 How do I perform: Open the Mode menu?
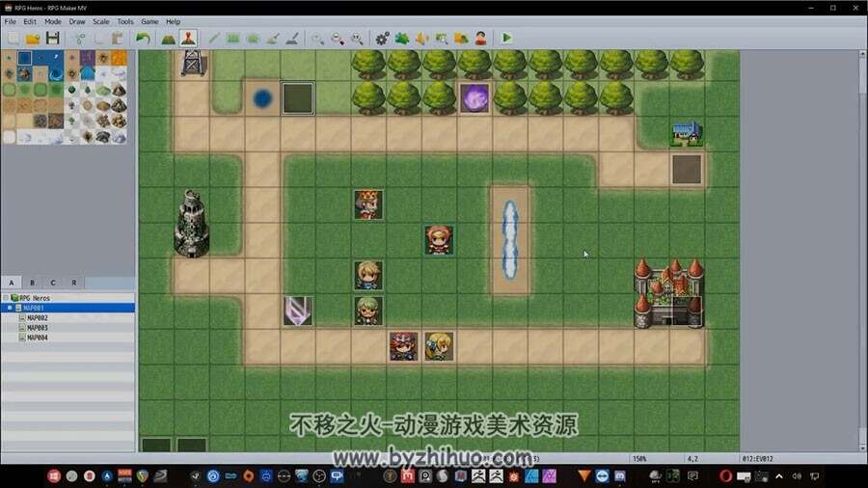[x=53, y=21]
